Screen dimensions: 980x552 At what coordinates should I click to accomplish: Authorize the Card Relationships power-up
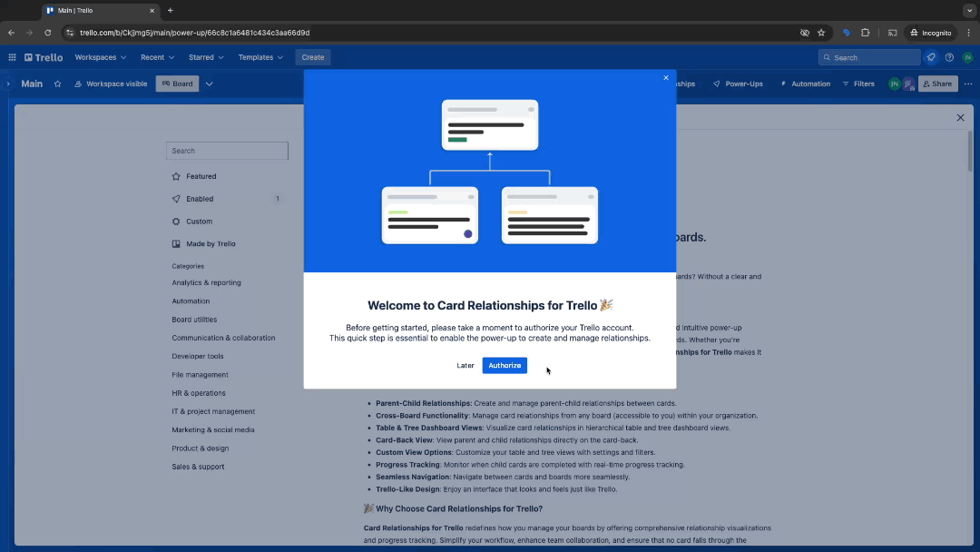click(505, 365)
